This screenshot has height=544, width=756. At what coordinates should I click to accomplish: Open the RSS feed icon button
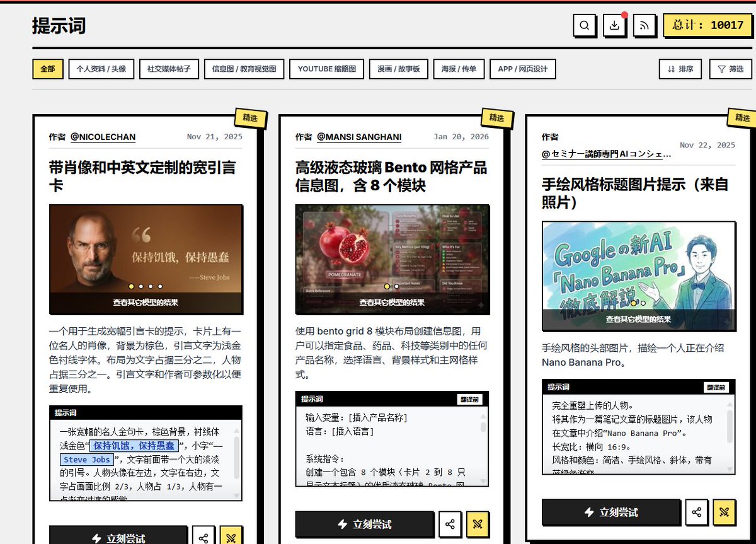(644, 25)
